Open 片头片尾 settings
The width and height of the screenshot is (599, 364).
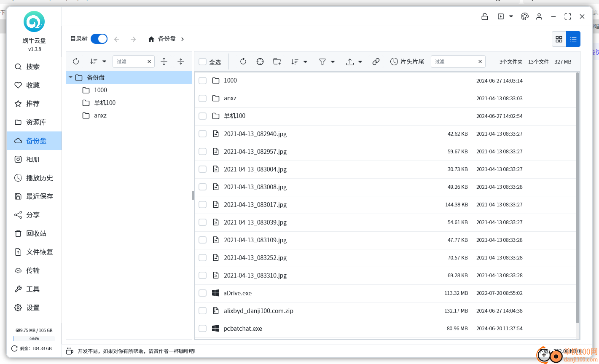407,62
